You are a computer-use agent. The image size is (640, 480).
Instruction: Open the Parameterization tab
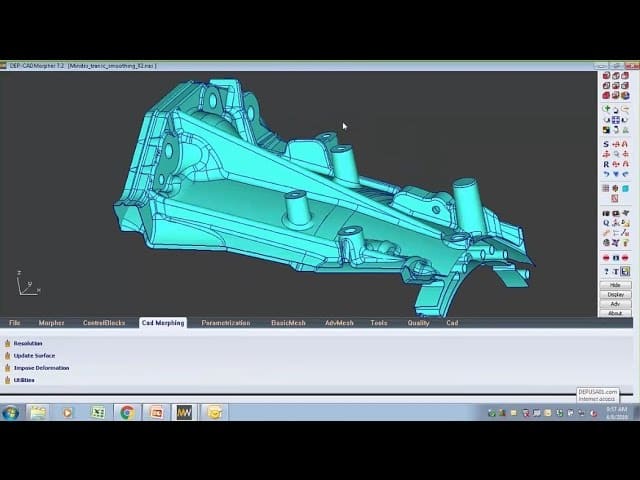click(225, 323)
